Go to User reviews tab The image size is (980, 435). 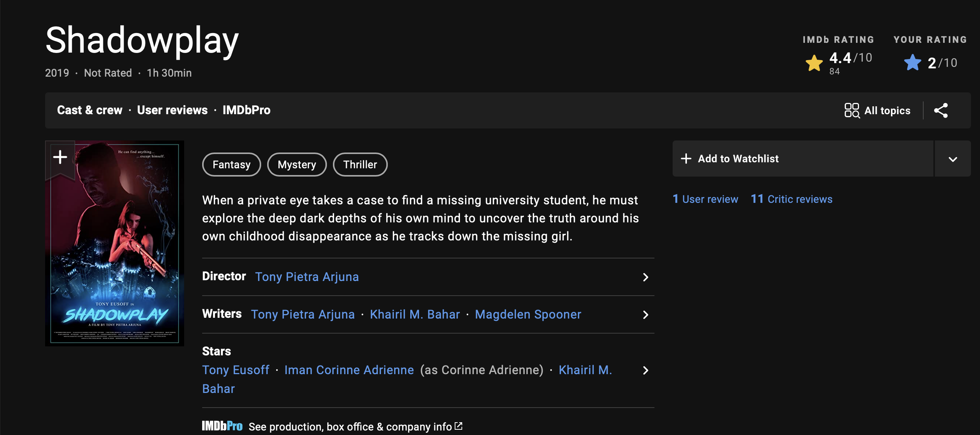pos(172,110)
